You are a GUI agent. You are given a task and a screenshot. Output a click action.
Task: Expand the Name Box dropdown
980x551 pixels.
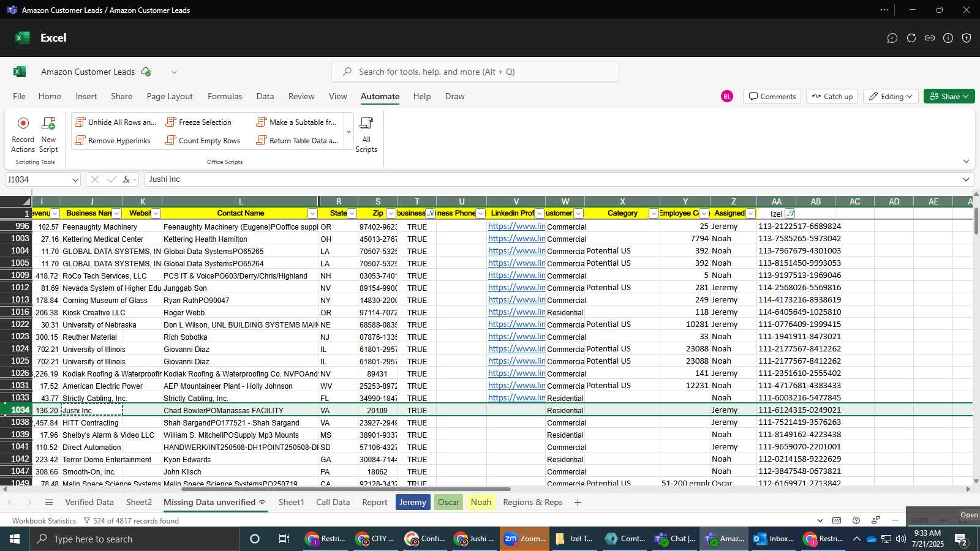point(75,180)
